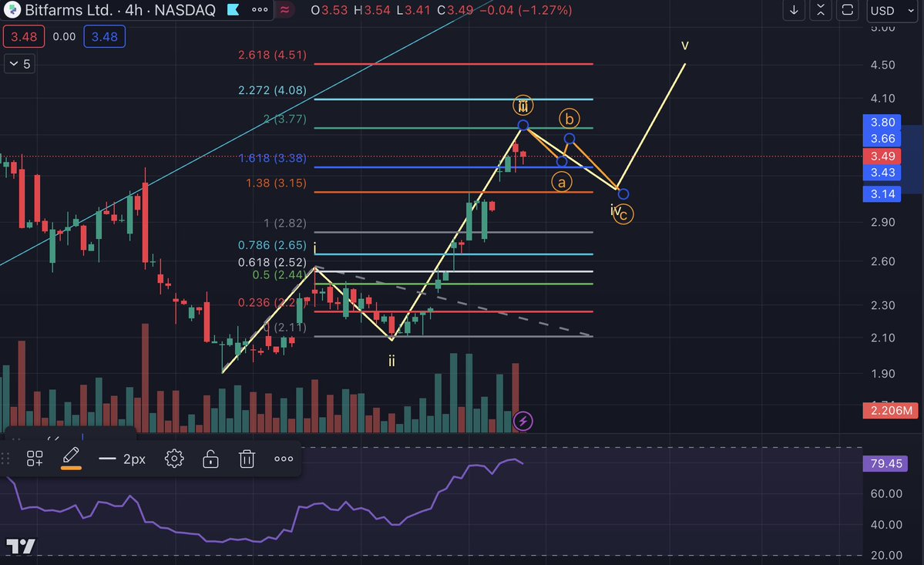924x565 pixels.
Task: Click the 3.14 price axis tag
Action: click(x=882, y=193)
